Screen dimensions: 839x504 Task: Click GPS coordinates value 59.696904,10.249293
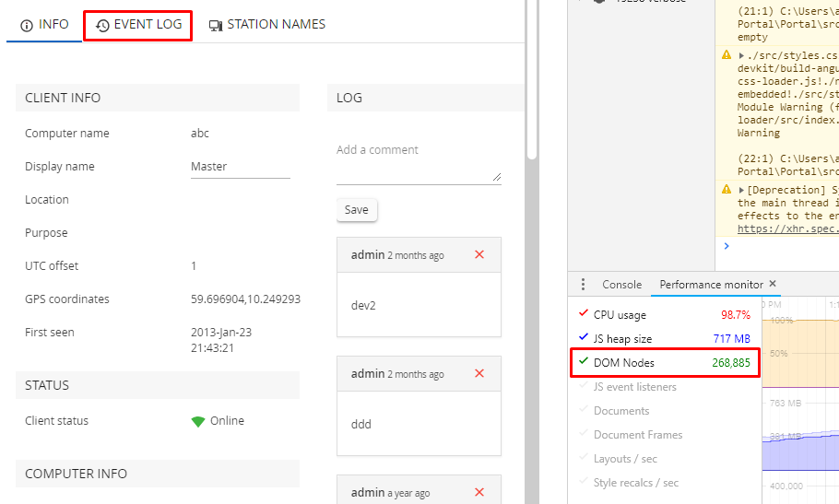tap(245, 299)
